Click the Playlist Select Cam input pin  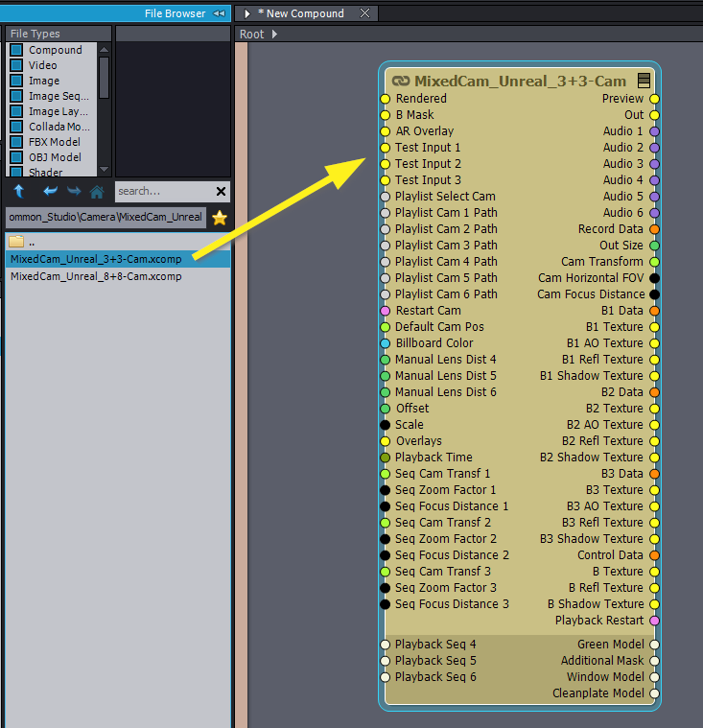(x=385, y=197)
